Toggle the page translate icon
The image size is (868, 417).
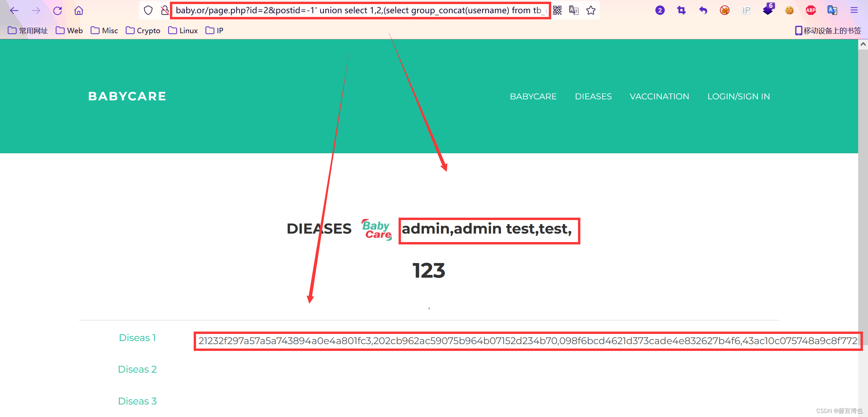click(574, 11)
